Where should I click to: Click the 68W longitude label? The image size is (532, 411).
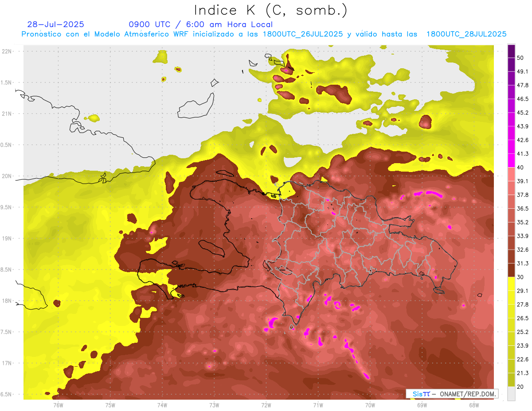click(473, 404)
